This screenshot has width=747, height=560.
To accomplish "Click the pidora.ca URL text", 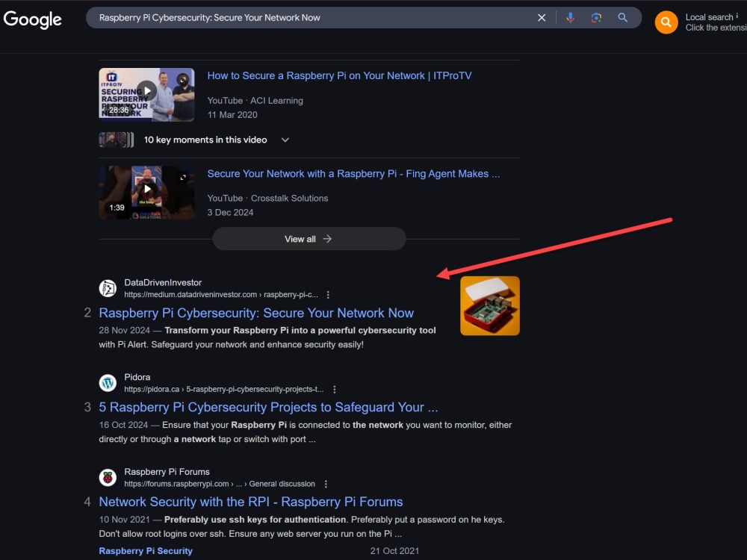I will click(x=224, y=390).
